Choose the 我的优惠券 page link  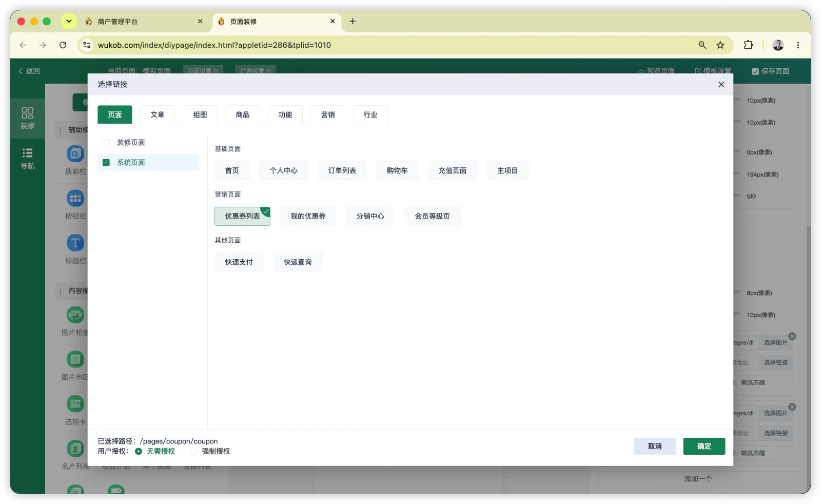[x=308, y=216]
